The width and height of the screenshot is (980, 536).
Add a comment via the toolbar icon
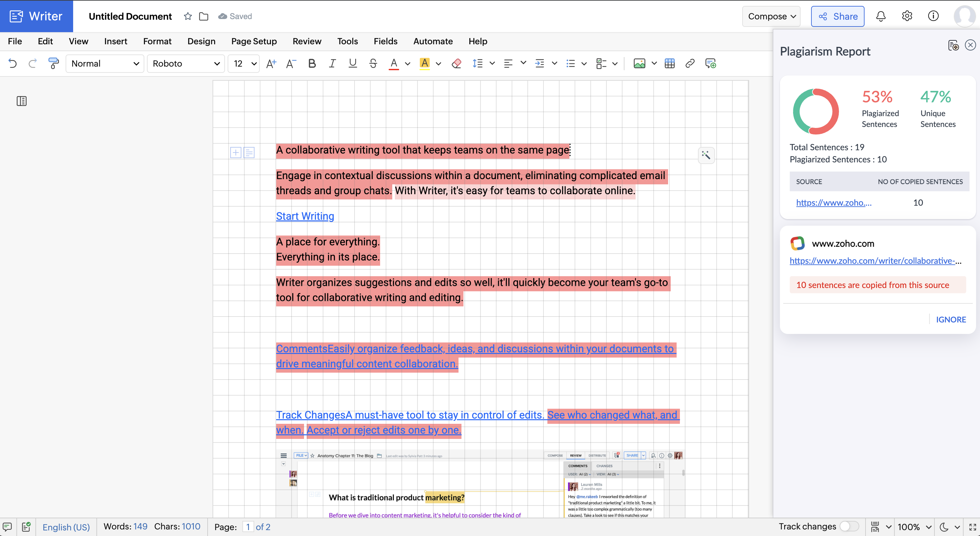[710, 64]
